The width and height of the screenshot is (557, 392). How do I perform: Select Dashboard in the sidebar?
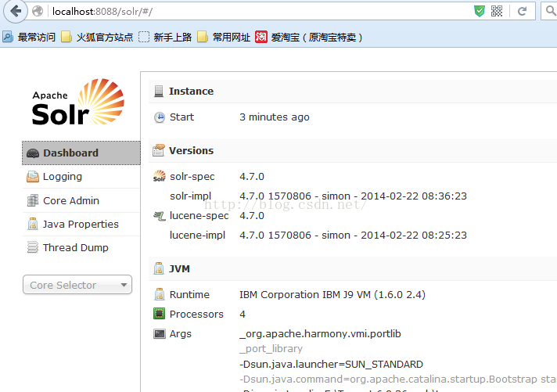click(x=81, y=153)
